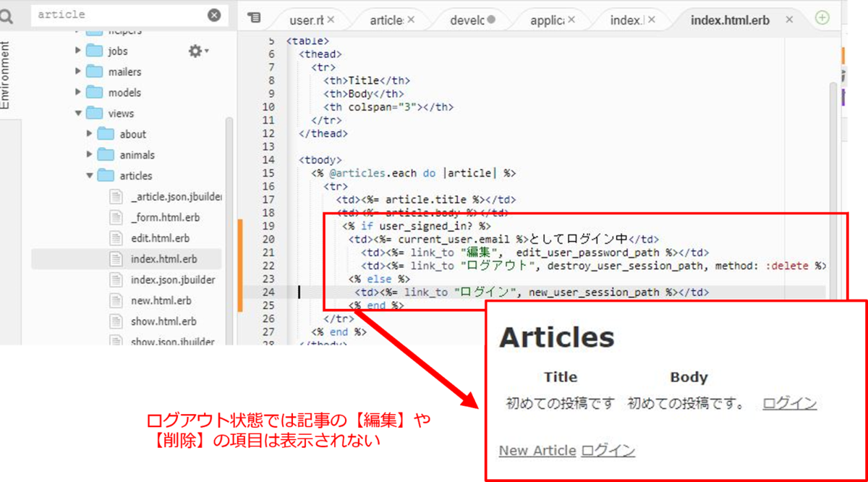868x482 pixels.
Task: Follow the New Article link in the preview
Action: (537, 451)
